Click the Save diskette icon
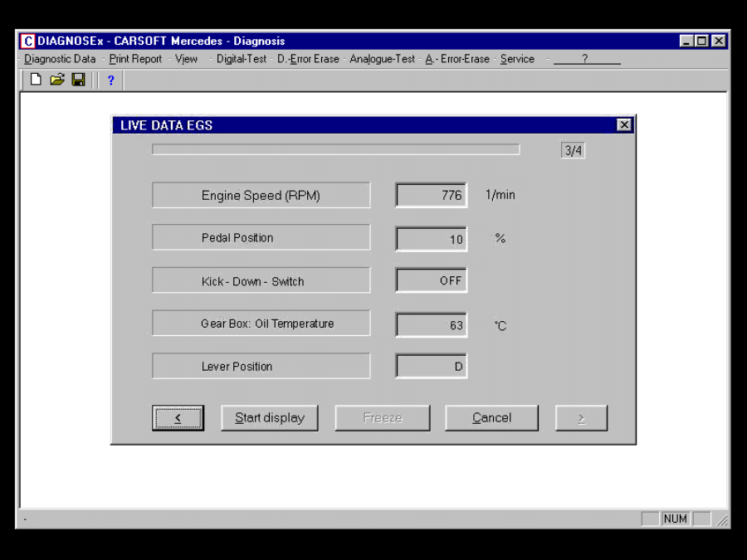This screenshot has height=560, width=747. click(76, 80)
